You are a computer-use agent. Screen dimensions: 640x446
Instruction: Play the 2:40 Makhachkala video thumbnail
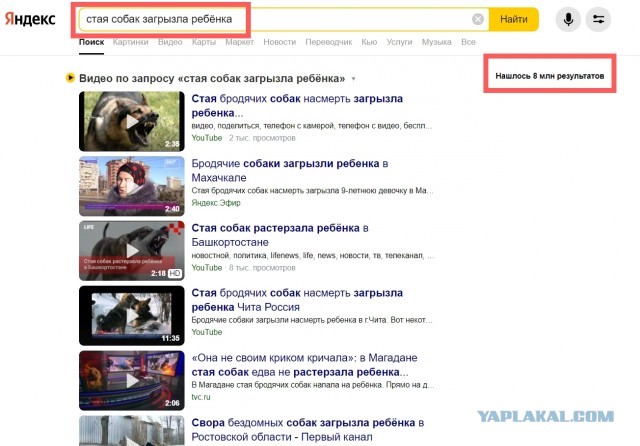coord(132,186)
